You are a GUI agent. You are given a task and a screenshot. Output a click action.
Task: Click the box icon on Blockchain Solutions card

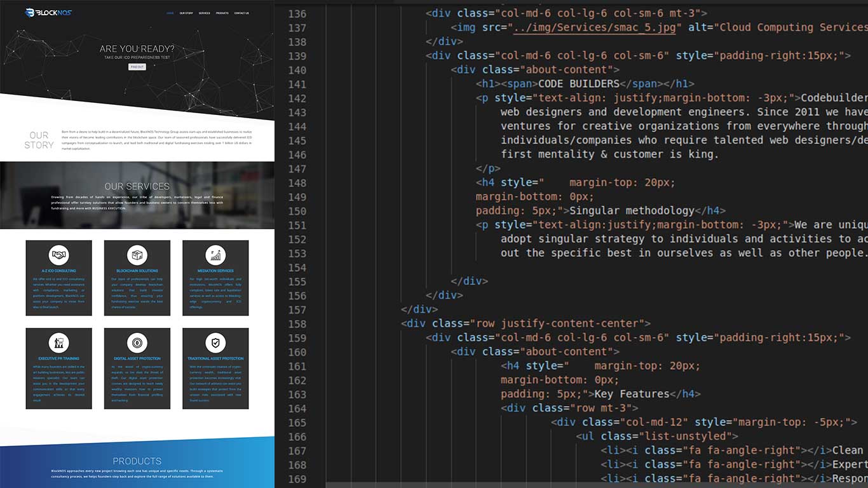(x=137, y=255)
